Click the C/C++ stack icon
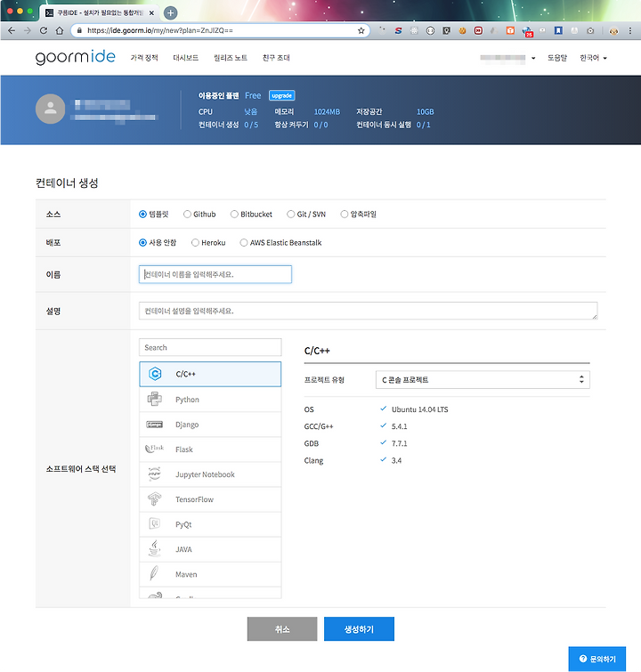This screenshot has height=672, width=641. coord(155,374)
